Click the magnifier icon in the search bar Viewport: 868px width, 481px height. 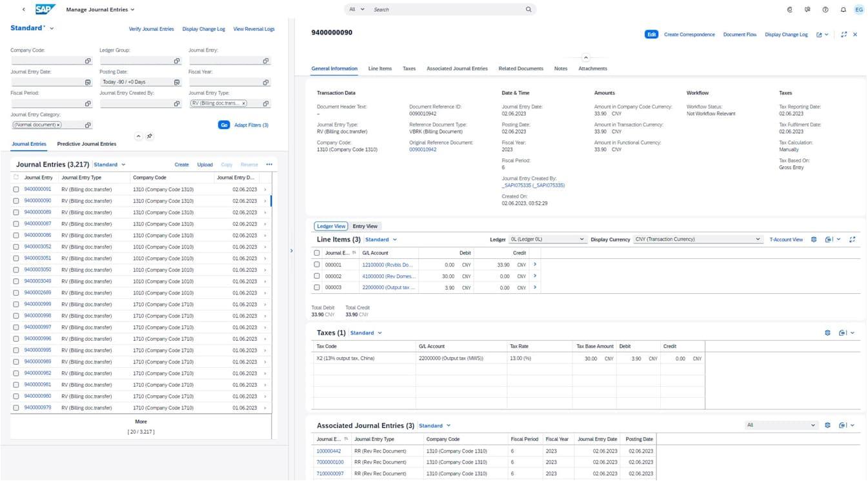(529, 10)
